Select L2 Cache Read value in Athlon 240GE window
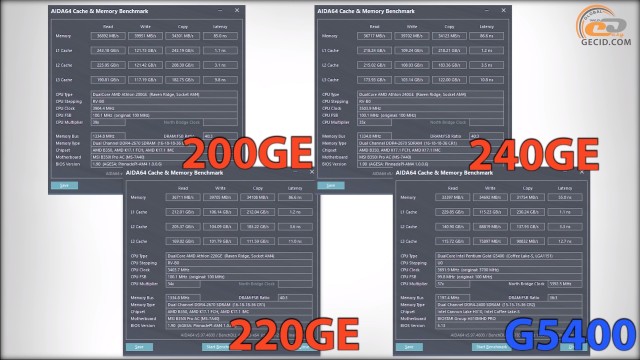This screenshot has height=360, width=640. click(374, 65)
